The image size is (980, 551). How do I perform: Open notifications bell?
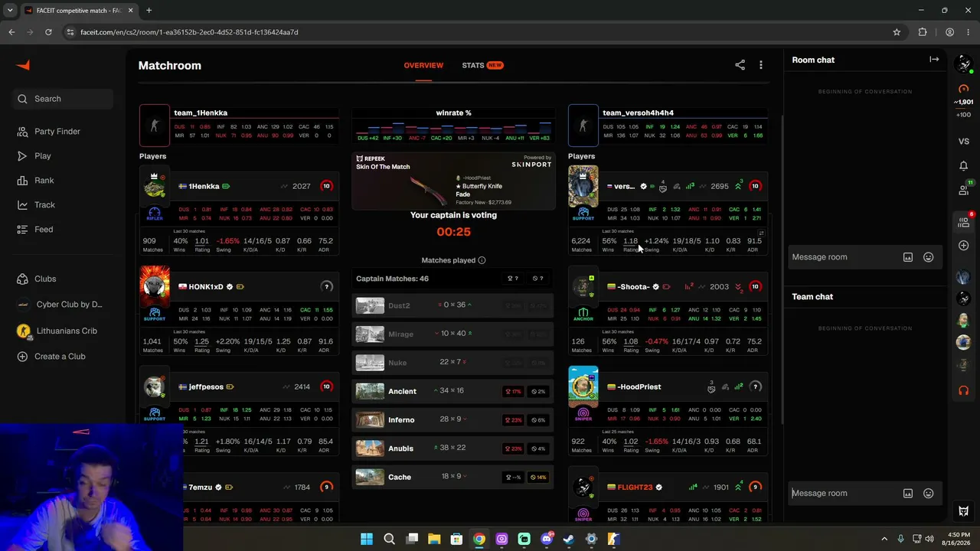964,166
